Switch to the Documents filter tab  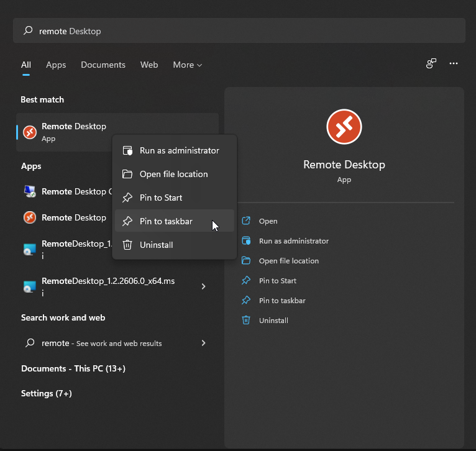[x=103, y=65]
